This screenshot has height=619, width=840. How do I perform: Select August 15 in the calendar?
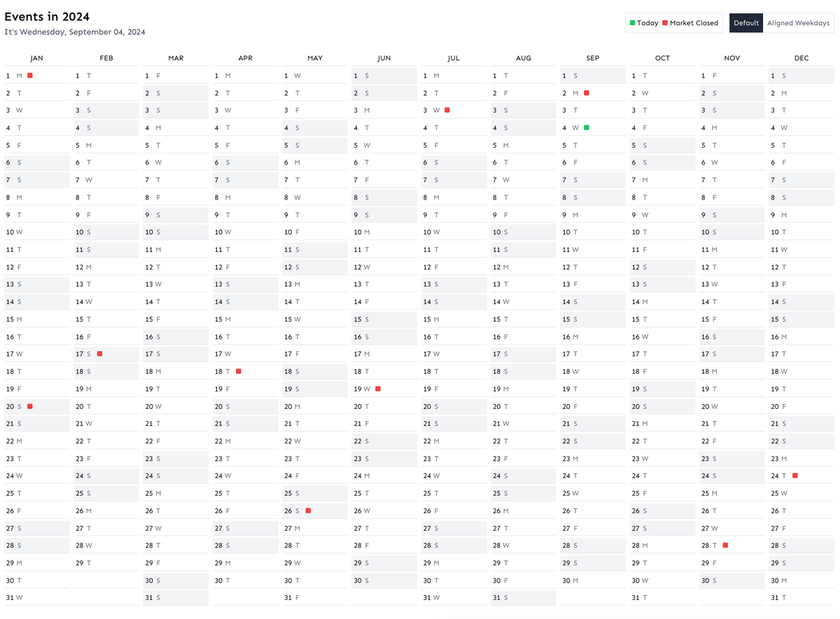click(524, 319)
